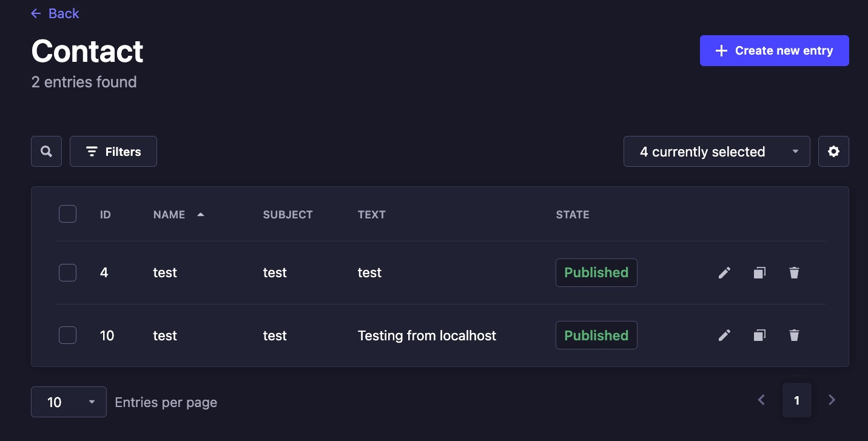Click name 'test' in entry 4 row
Viewport: 868px width, 441px height.
(165, 273)
